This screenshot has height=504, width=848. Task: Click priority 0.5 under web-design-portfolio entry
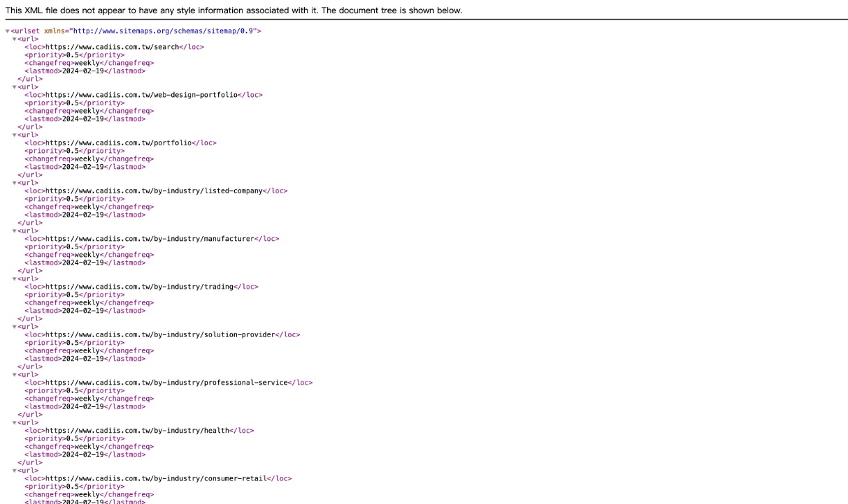coord(73,103)
